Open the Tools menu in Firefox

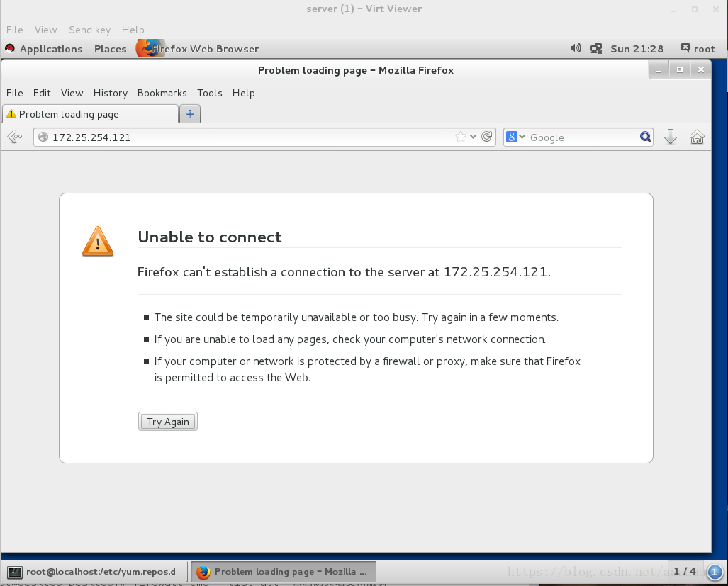(210, 93)
